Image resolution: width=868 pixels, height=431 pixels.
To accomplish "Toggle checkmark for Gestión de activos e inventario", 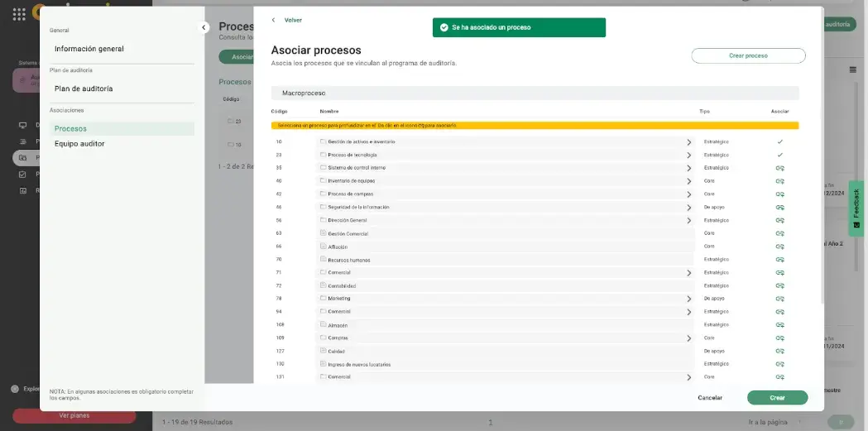I will [779, 141].
